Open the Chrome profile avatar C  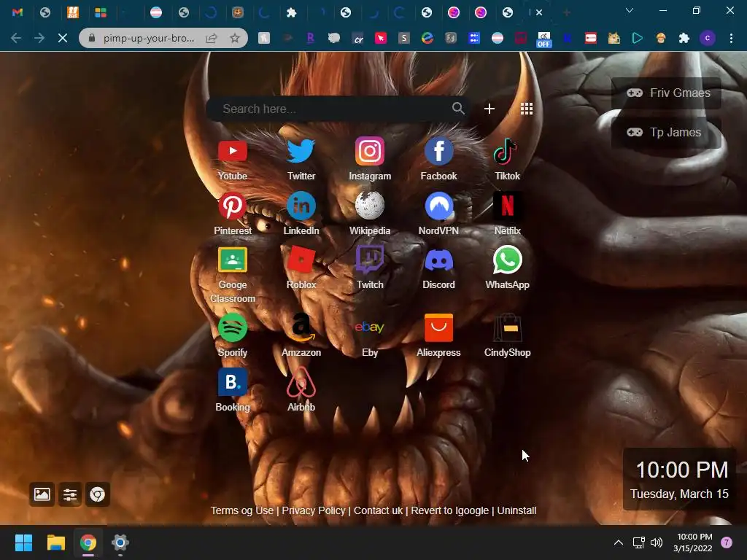708,38
